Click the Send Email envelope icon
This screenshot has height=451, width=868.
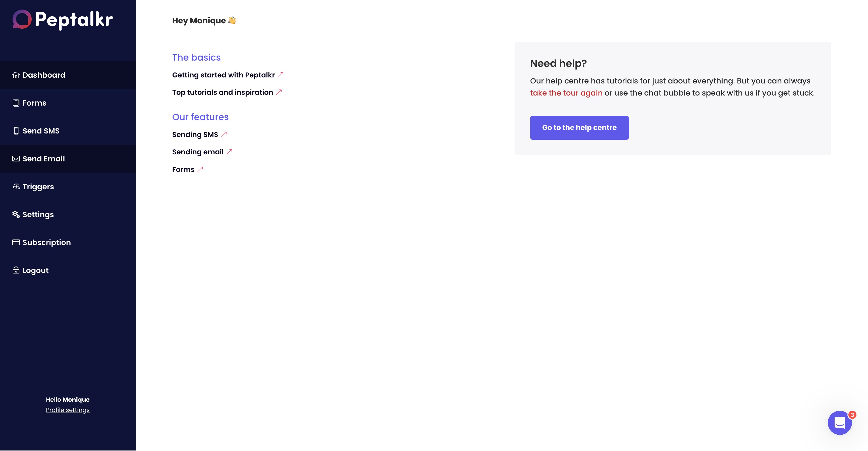pos(16,159)
